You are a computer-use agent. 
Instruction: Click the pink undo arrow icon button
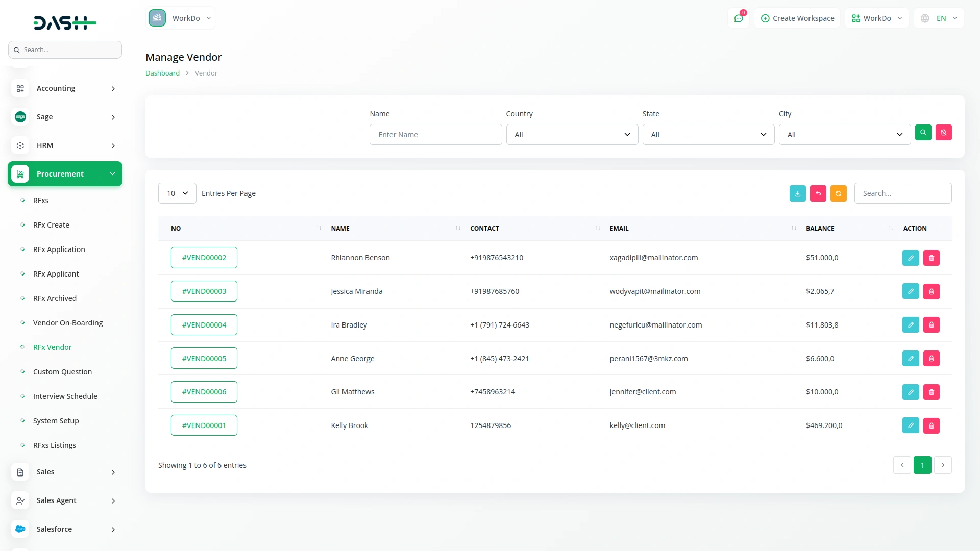click(x=818, y=193)
